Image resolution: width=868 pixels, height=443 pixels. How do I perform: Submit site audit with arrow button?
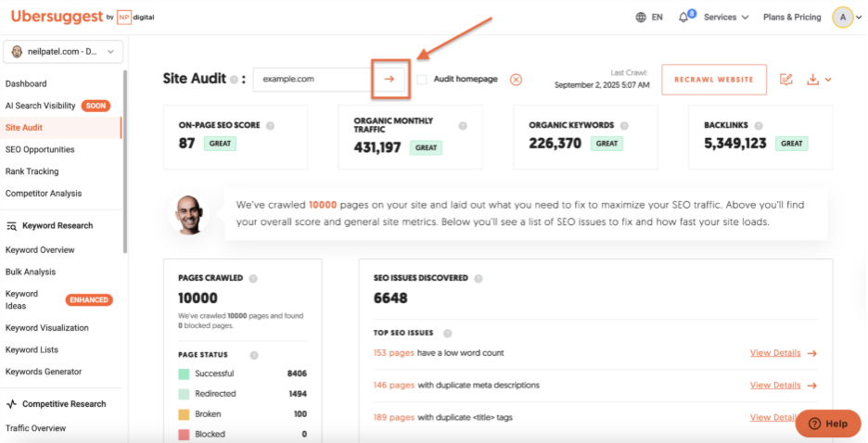point(389,79)
